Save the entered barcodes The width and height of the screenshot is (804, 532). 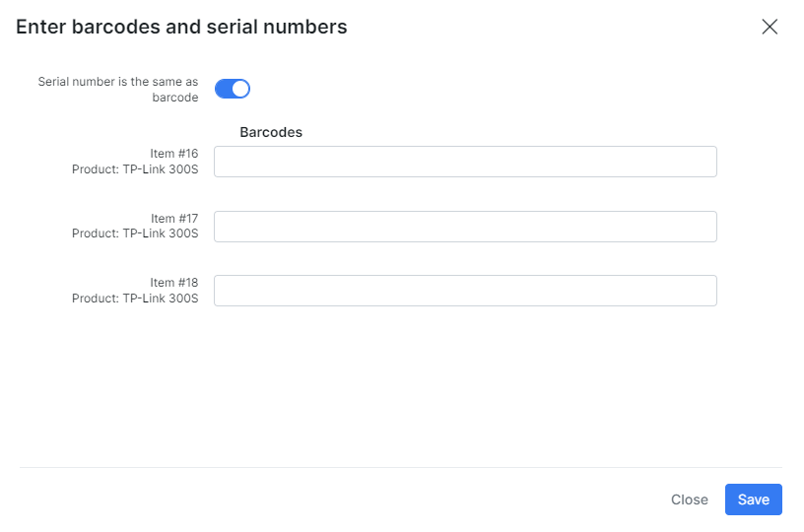pos(753,499)
